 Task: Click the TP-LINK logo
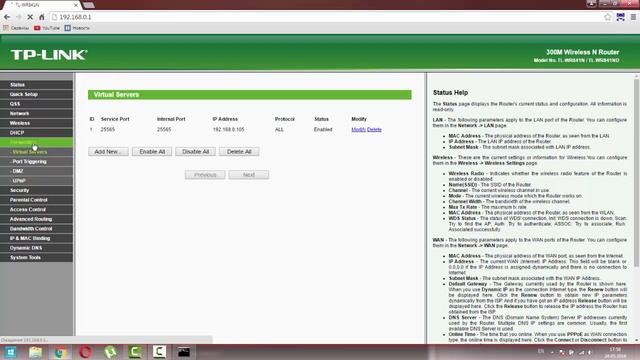click(x=49, y=55)
